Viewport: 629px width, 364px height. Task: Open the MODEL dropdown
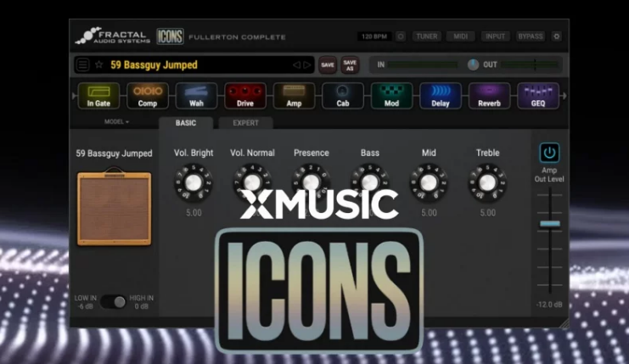(116, 122)
